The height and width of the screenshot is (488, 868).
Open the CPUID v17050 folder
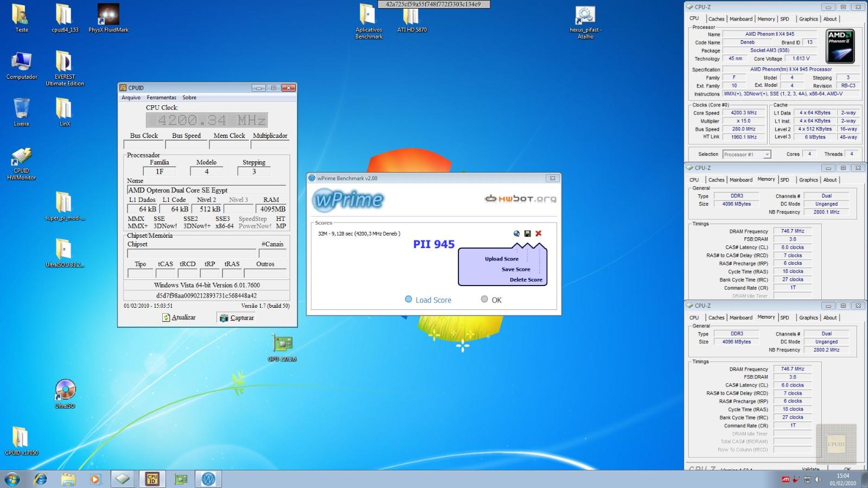click(21, 440)
